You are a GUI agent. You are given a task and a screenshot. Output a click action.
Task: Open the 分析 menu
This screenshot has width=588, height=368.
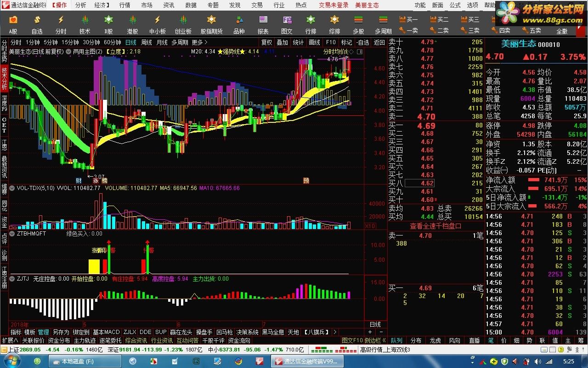80,5
